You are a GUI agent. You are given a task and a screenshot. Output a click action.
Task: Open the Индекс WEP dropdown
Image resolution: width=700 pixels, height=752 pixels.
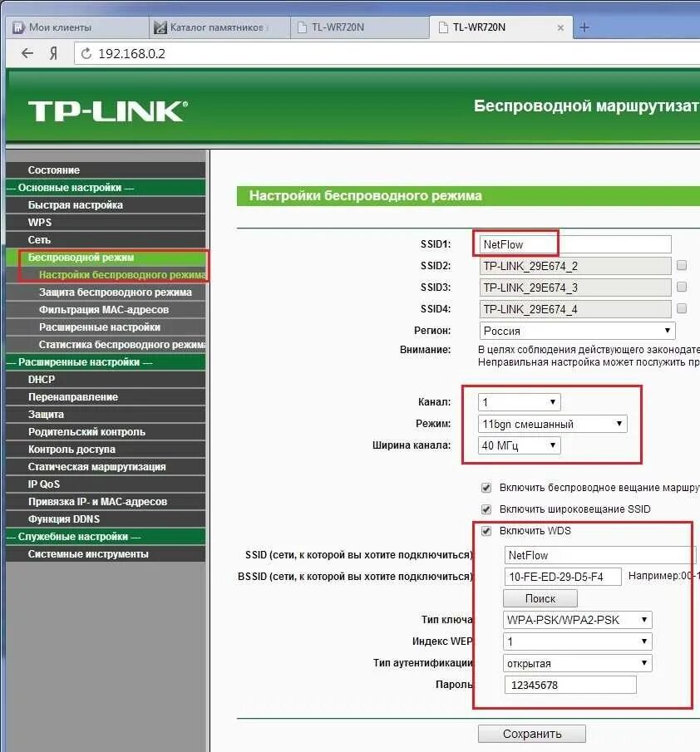(x=578, y=641)
